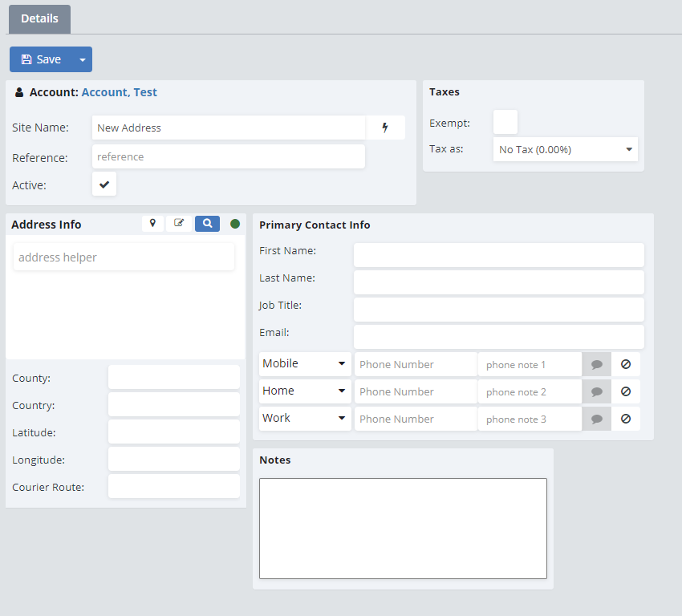682x616 pixels.
Task: Click the green status dot in Address Info
Action: coord(235,224)
